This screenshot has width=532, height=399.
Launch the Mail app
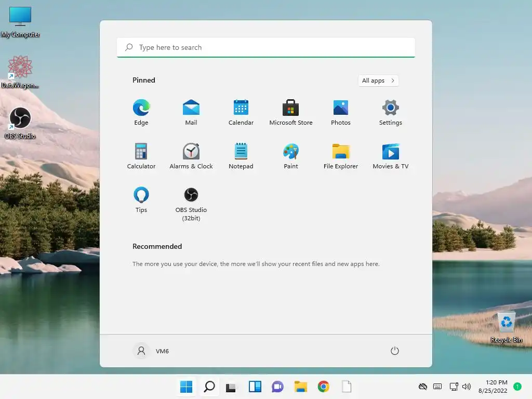click(191, 112)
